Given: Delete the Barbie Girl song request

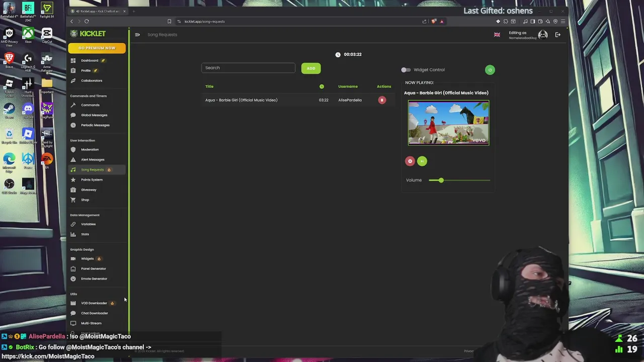Looking at the screenshot, I should (x=382, y=100).
